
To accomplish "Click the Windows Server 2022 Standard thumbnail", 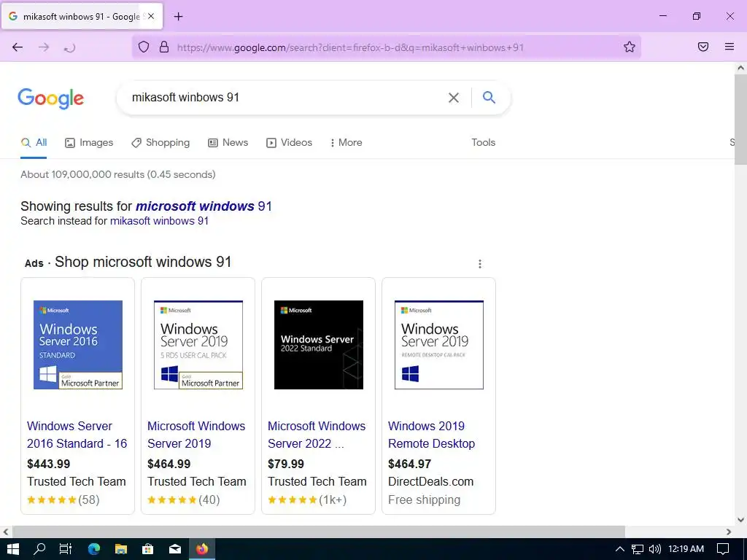I will tap(319, 345).
